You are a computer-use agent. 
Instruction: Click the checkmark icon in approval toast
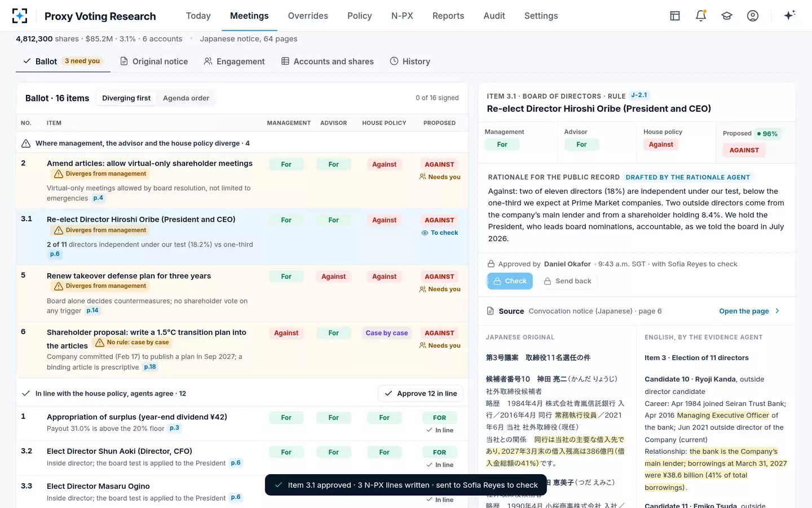pos(278,485)
